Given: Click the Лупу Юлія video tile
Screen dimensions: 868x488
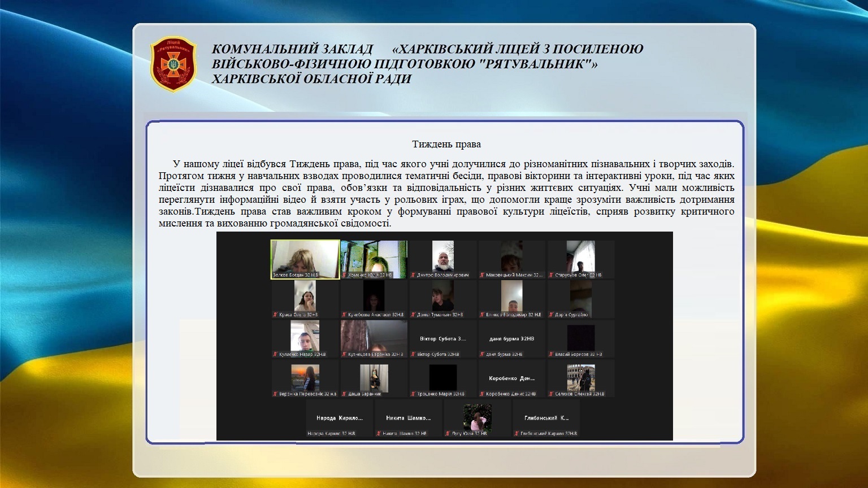Looking at the screenshot, I should point(478,418).
